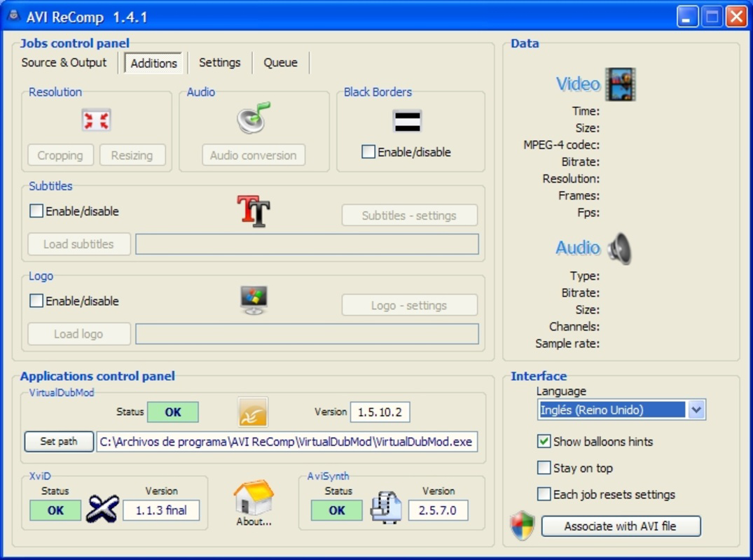Open About via the house icon

[x=254, y=497]
